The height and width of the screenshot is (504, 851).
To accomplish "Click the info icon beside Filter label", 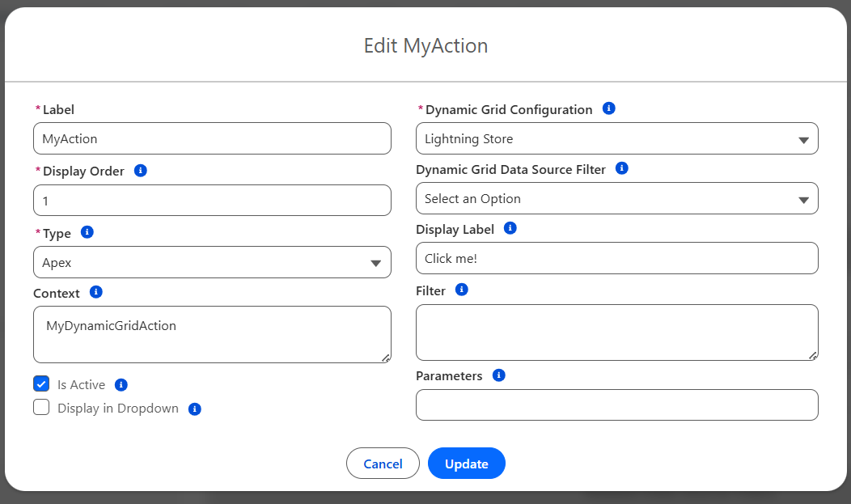I will (x=461, y=290).
